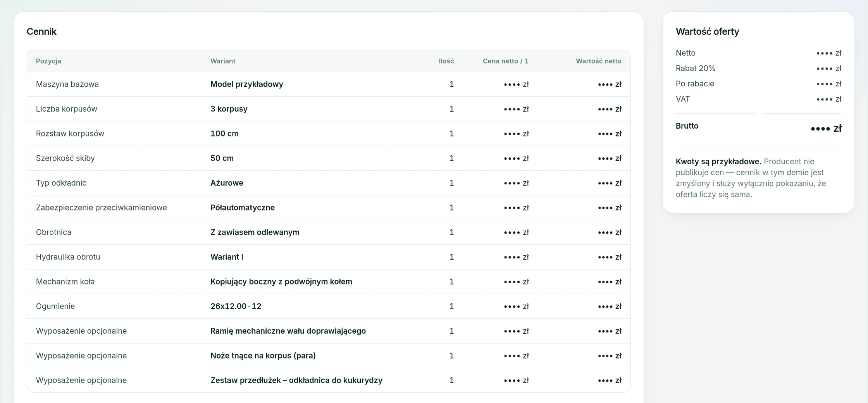Click the 3 korpusy variant cell
Viewport: 868px width, 403px height.
(x=229, y=109)
